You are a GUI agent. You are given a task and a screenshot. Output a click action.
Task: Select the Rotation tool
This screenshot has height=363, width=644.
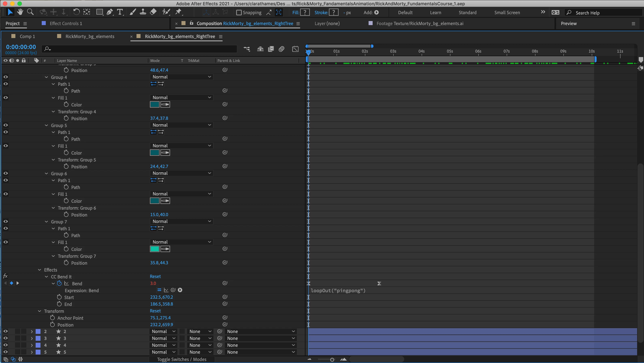pyautogui.click(x=76, y=12)
